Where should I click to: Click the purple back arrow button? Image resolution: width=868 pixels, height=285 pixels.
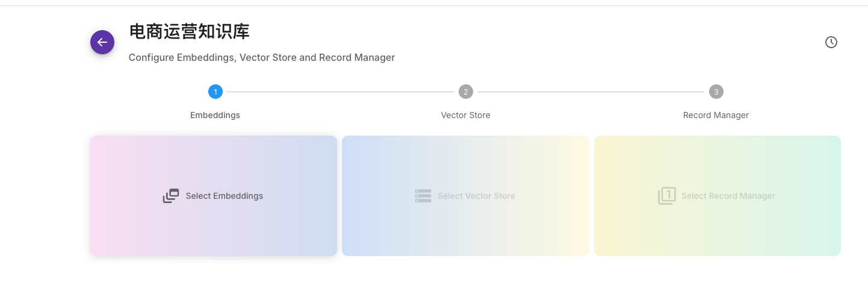point(102,42)
